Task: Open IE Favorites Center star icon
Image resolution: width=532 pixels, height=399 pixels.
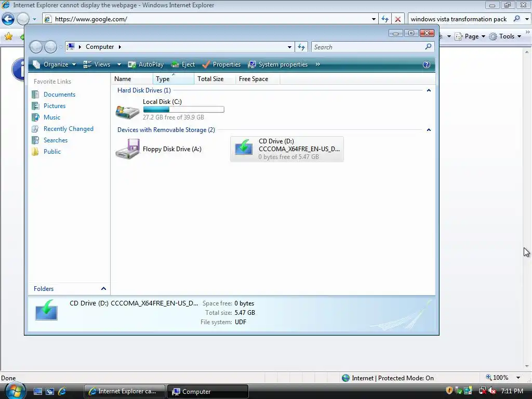Action: click(x=8, y=36)
